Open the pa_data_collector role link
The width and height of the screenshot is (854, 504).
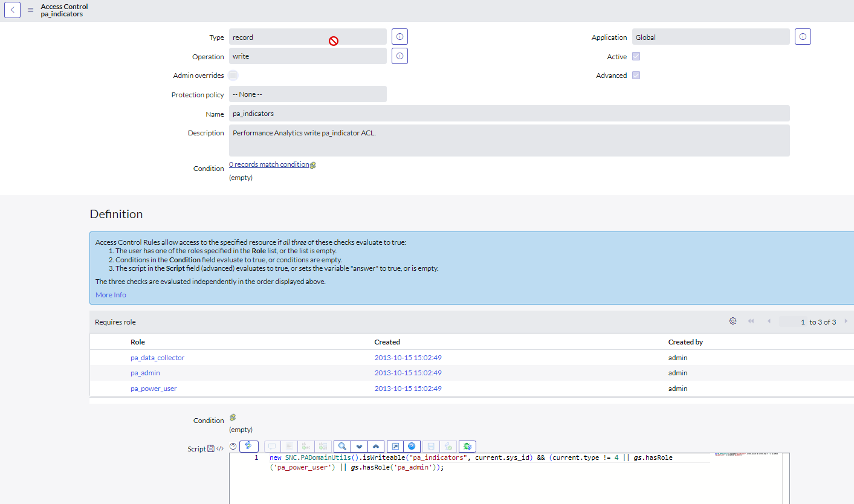click(157, 358)
